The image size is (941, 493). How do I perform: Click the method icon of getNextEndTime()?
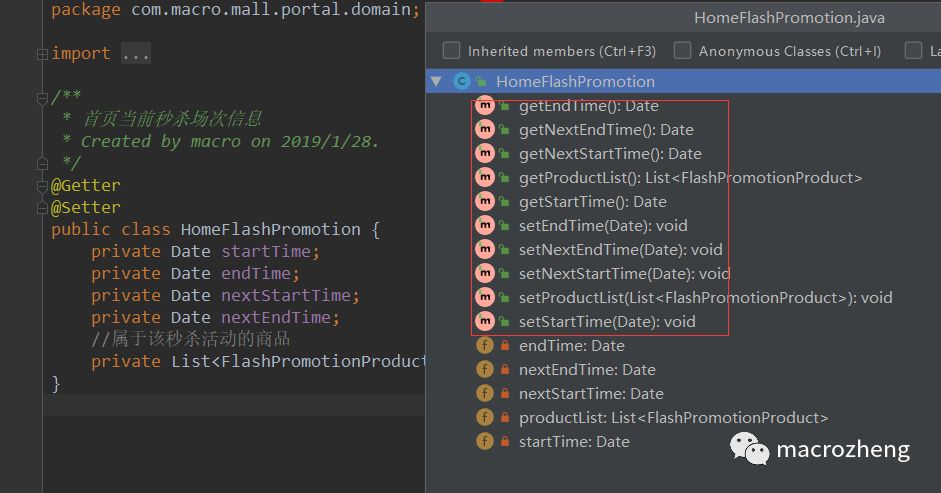click(x=484, y=129)
